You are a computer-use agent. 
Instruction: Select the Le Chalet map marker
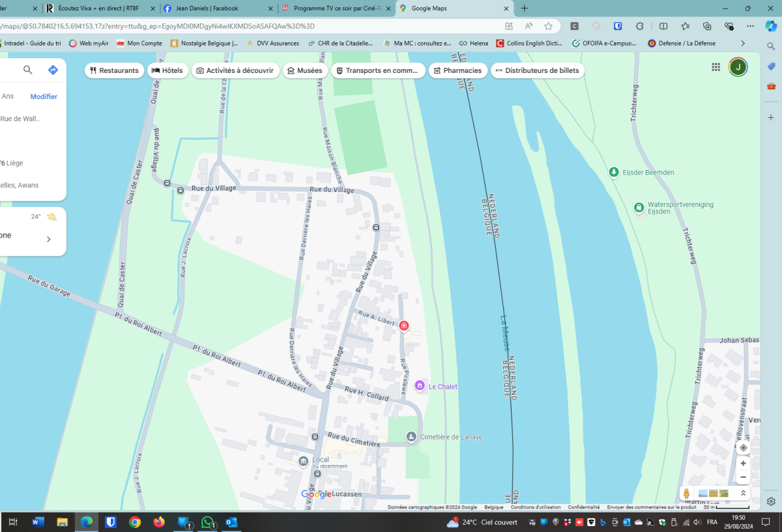pos(420,386)
